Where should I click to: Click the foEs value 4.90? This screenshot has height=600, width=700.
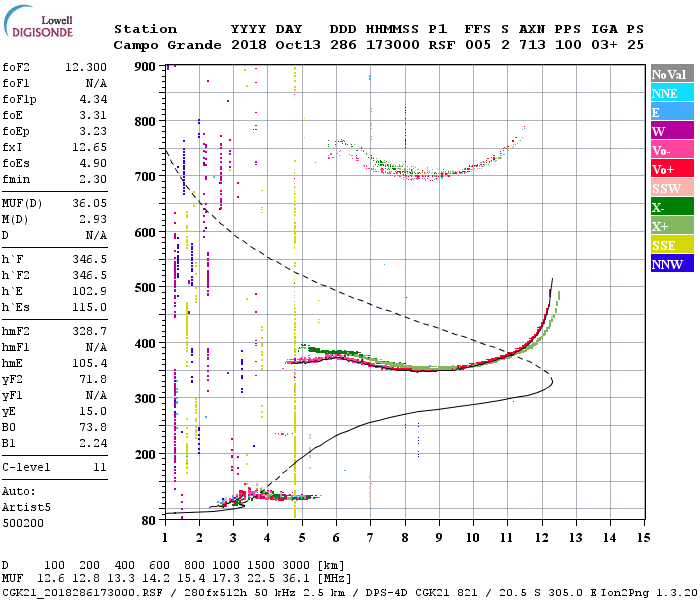93,163
